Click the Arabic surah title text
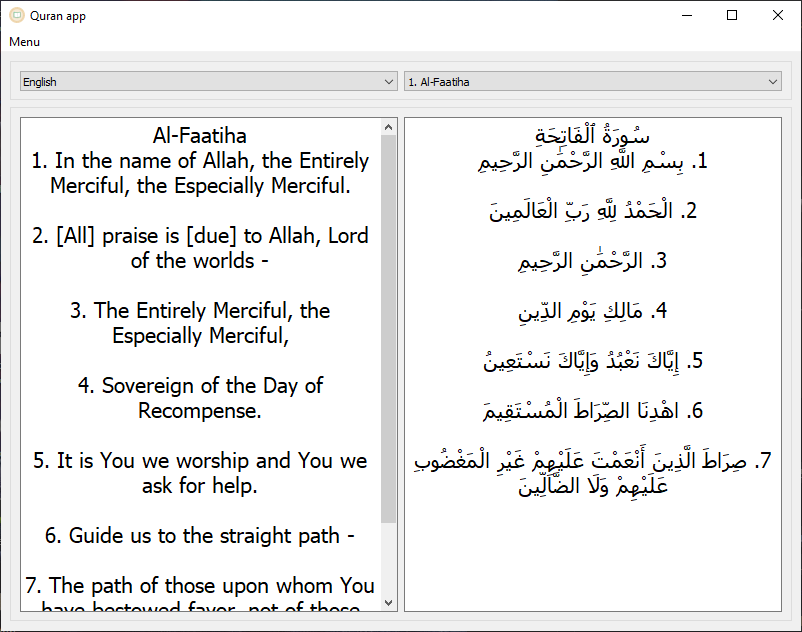The height and width of the screenshot is (632, 802). click(595, 135)
